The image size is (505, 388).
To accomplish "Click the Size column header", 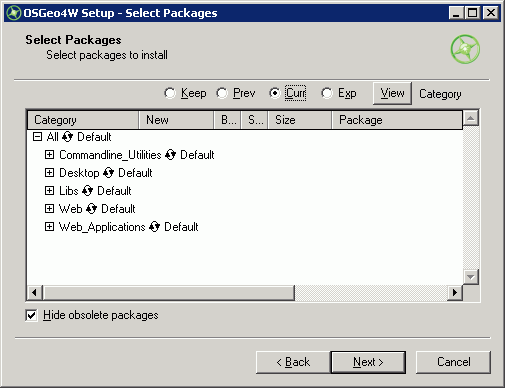I will pos(299,120).
